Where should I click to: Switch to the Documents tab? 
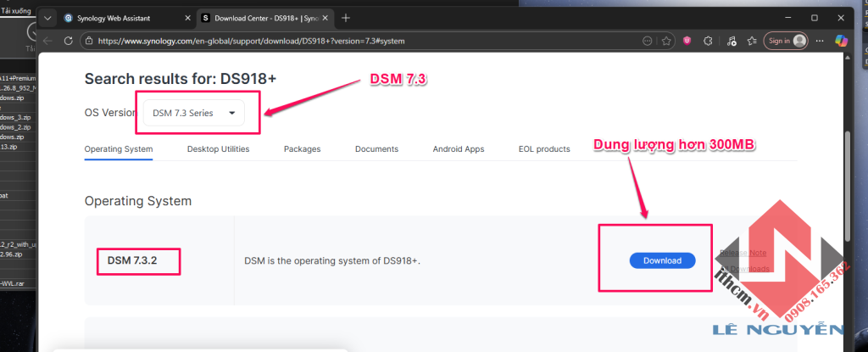tap(377, 149)
